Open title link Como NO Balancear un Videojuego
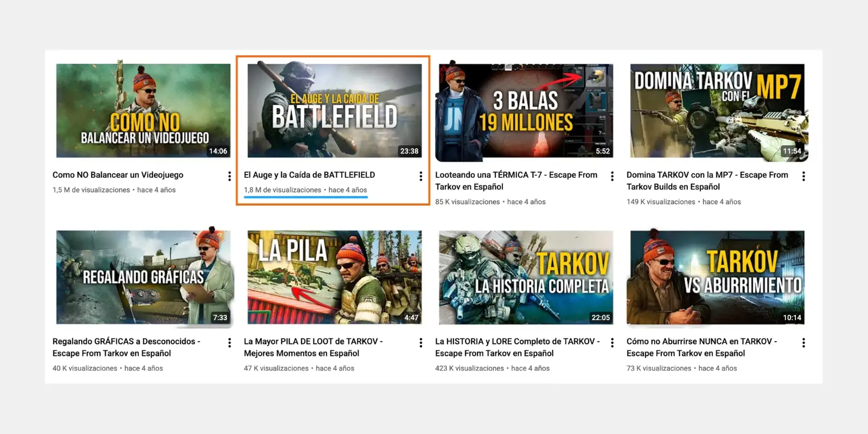This screenshot has width=868, height=434. pos(118,175)
